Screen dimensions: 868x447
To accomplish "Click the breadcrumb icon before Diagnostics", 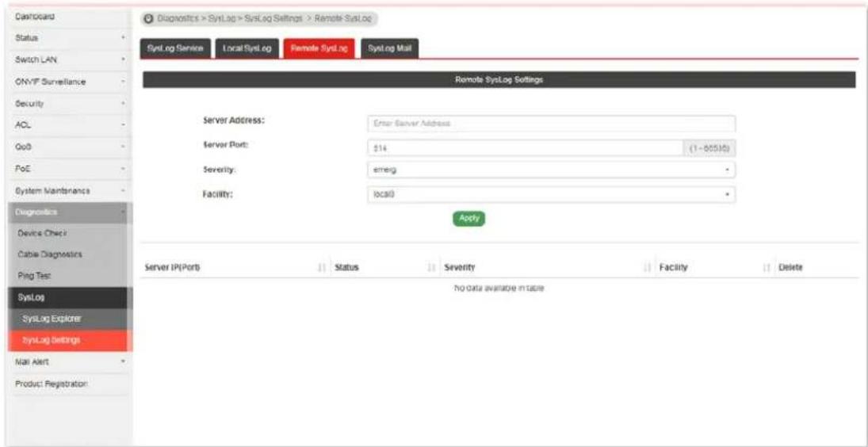I will click(x=149, y=18).
